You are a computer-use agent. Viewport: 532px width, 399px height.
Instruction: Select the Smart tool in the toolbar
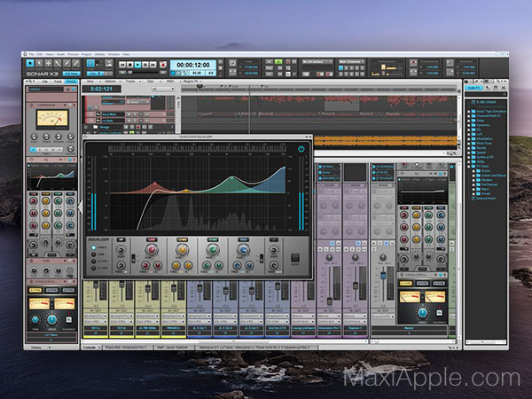click(30, 63)
